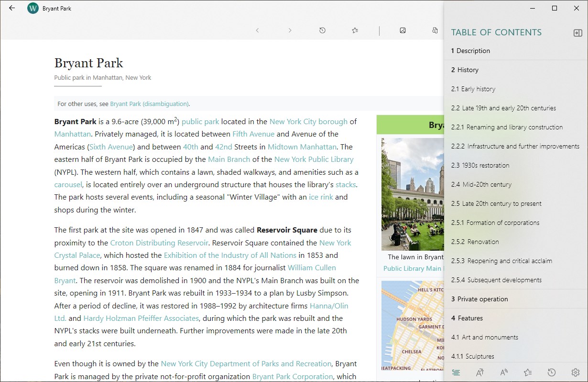Select the contents list icon in bottom bar

click(x=456, y=372)
